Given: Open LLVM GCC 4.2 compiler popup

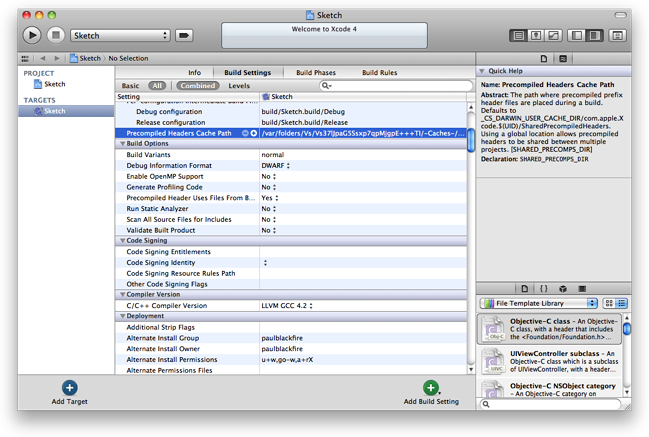Looking at the screenshot, I should [x=287, y=305].
